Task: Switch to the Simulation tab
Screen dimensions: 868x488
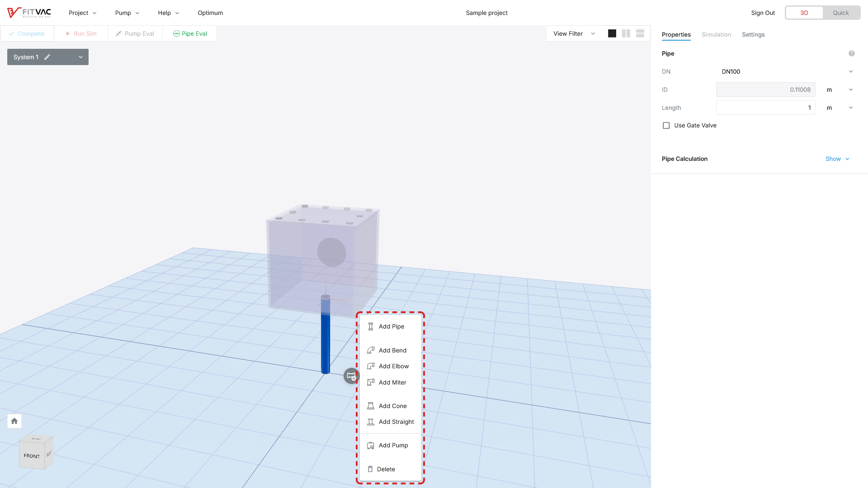Action: click(716, 34)
